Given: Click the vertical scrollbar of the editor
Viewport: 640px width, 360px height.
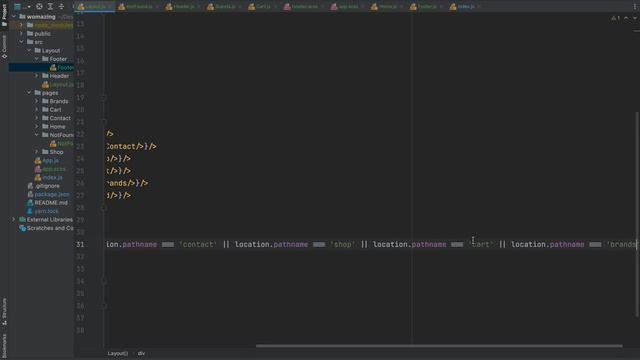Looking at the screenshot, I should tap(637, 214).
